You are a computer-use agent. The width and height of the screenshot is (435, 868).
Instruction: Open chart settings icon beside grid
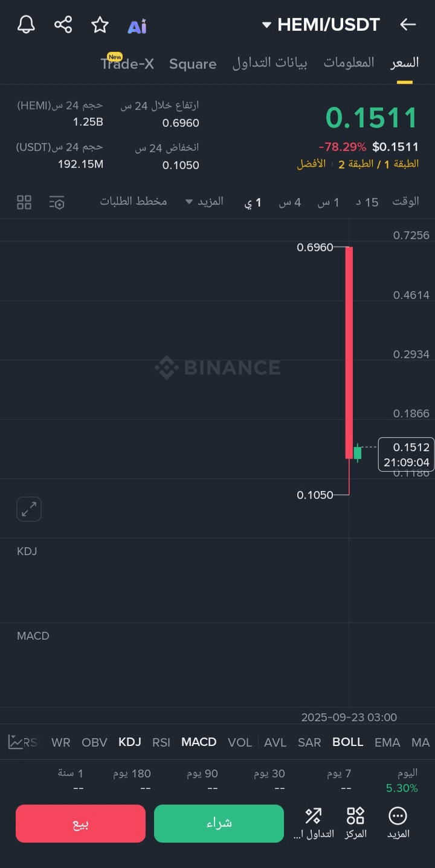(x=57, y=202)
